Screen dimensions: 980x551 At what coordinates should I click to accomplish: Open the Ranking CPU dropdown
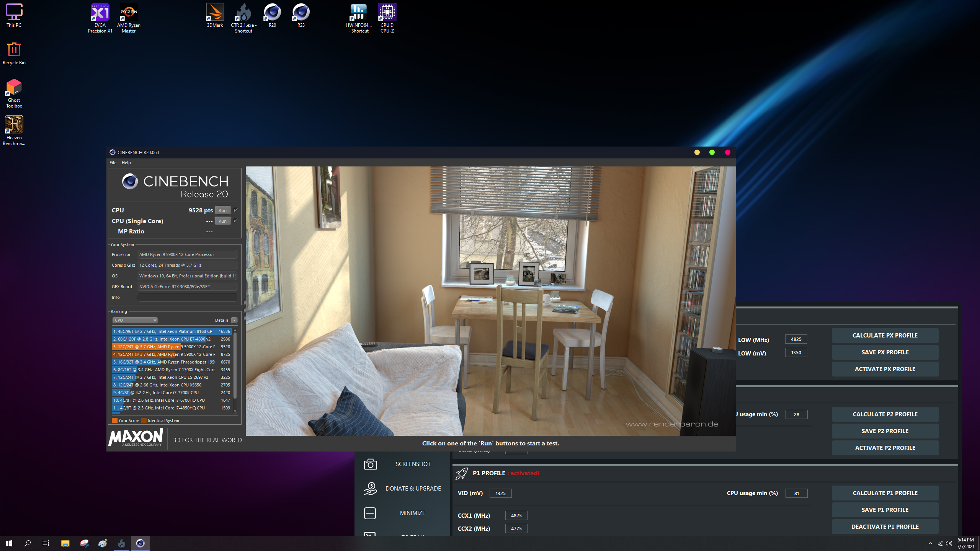pos(135,320)
